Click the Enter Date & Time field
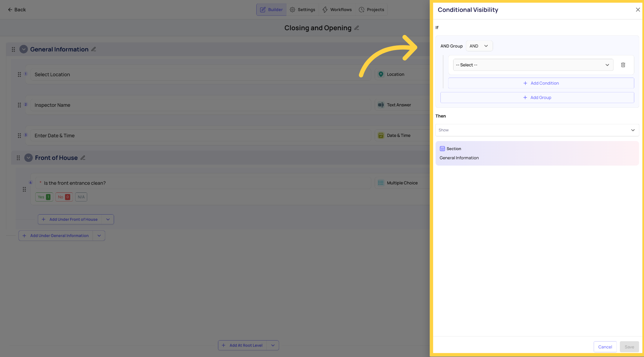Viewport: 644px width, 357px height. pos(201,136)
